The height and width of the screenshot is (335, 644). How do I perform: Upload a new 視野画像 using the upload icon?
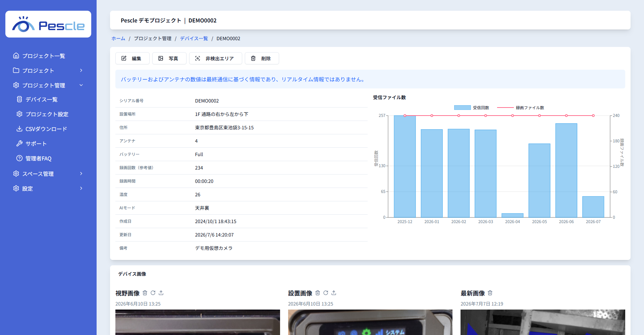[x=161, y=293]
